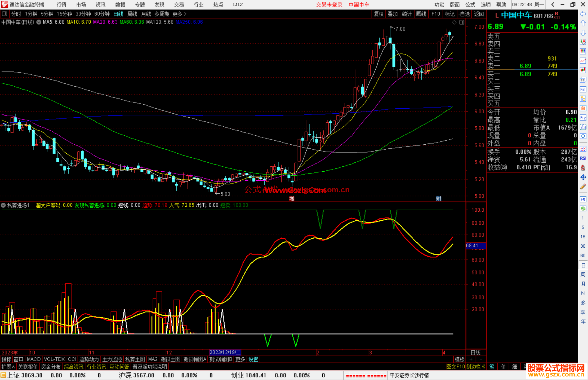Viewport: 588px width, 380px height.
Task: Click the candlestick chart sidebar icon
Action: (x=583, y=70)
